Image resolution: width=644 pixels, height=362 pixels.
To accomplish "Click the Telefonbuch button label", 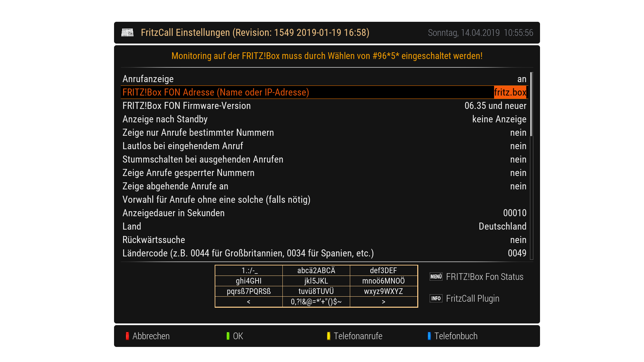I will point(455,336).
